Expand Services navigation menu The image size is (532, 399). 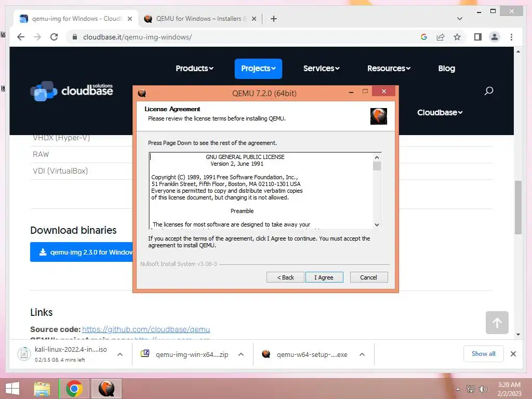[x=321, y=69]
